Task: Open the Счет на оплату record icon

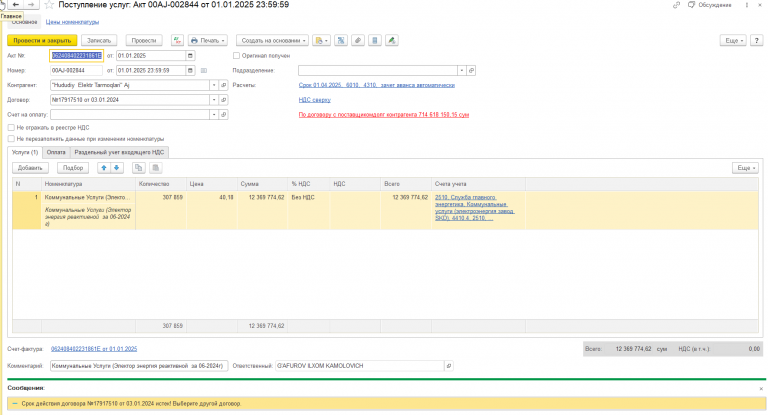Action: pyautogui.click(x=224, y=115)
